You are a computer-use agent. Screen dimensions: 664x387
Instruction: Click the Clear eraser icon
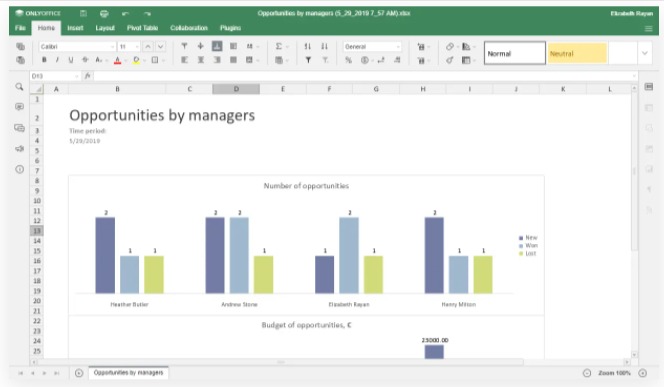[x=451, y=46]
